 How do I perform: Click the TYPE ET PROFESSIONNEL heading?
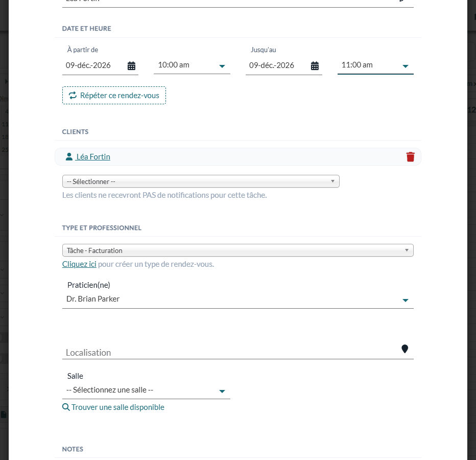pyautogui.click(x=102, y=228)
